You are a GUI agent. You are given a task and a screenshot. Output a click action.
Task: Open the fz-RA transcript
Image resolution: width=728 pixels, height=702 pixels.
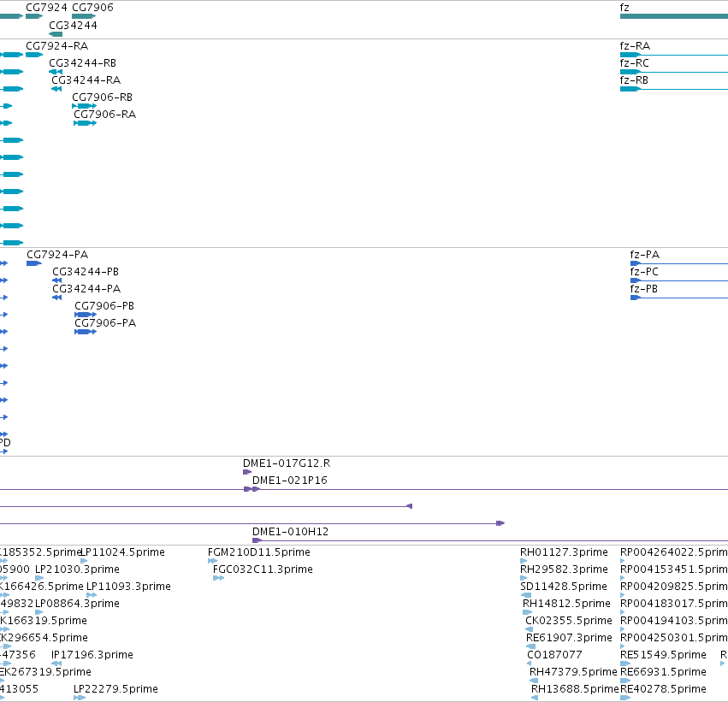pos(635,46)
